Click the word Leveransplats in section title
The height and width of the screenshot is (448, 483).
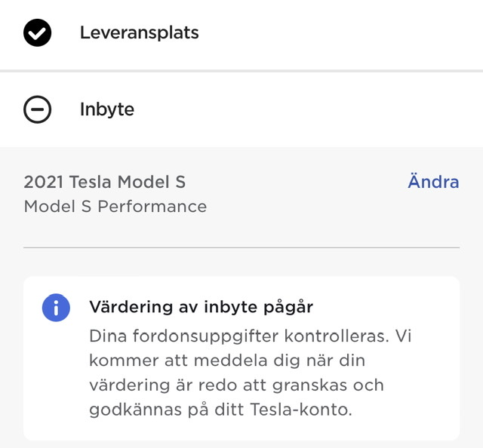[139, 33]
